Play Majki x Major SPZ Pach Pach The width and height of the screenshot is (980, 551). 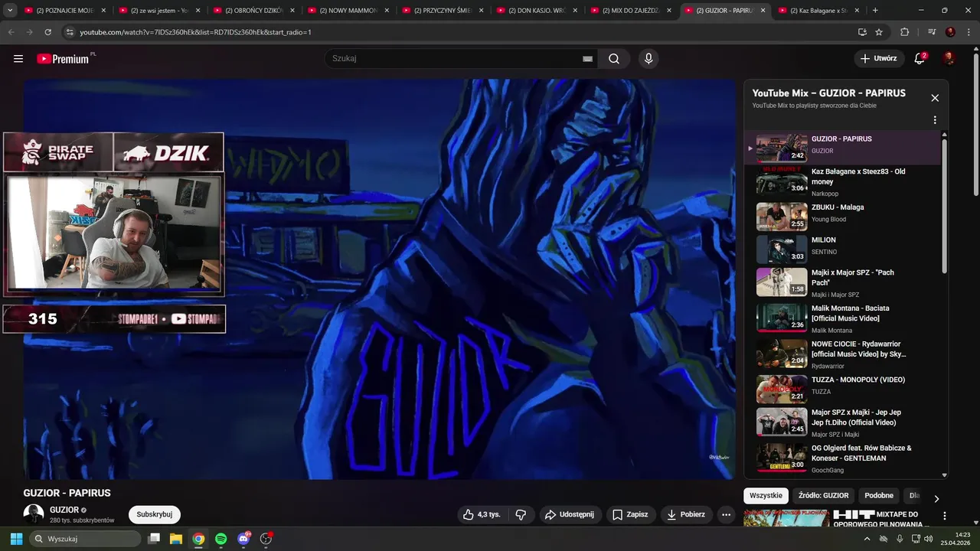pyautogui.click(x=842, y=282)
